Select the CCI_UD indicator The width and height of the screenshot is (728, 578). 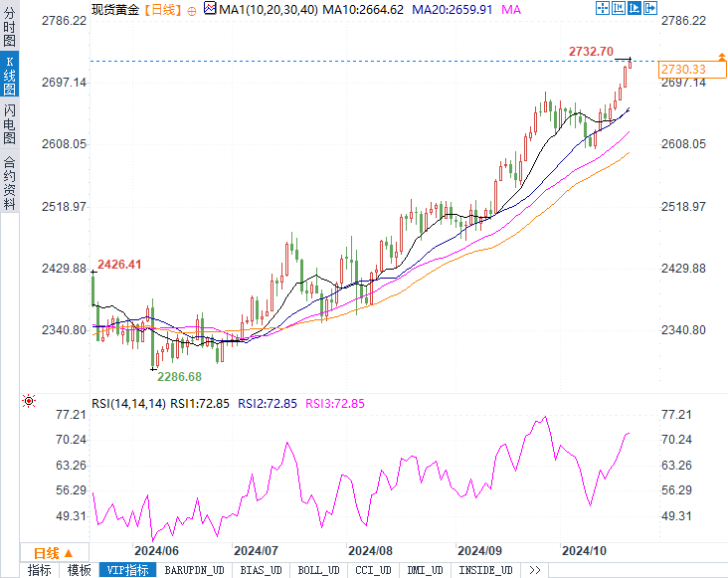point(373,570)
